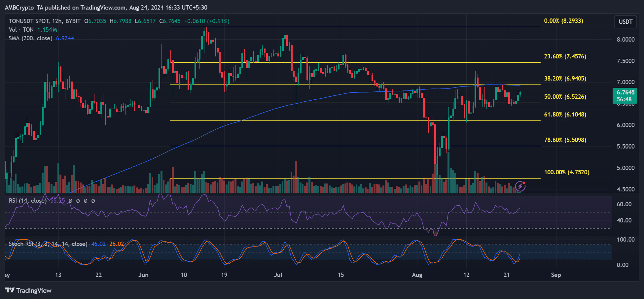Click the Stoch RSI value 26.02

click(x=117, y=244)
